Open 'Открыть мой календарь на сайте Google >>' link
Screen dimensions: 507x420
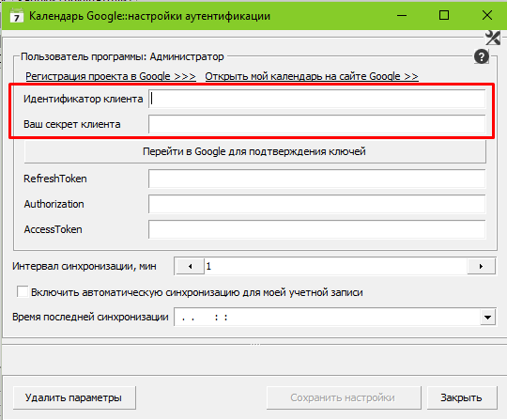[312, 76]
